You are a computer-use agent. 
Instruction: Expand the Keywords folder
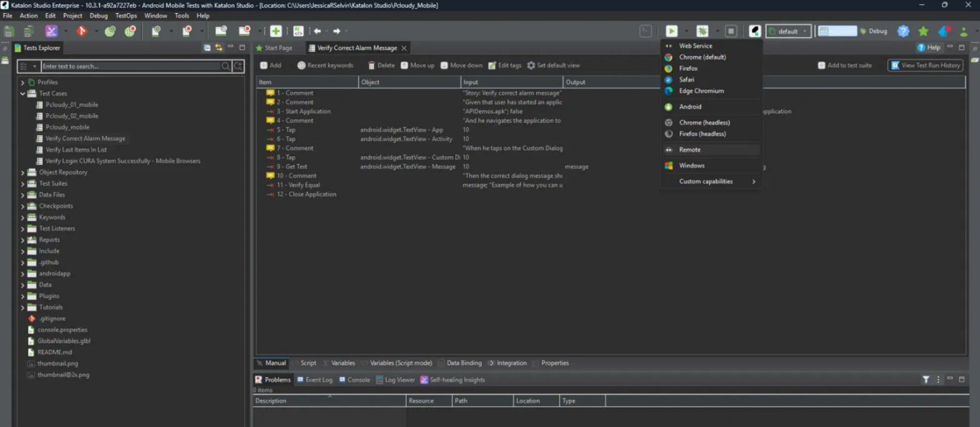[x=23, y=218]
